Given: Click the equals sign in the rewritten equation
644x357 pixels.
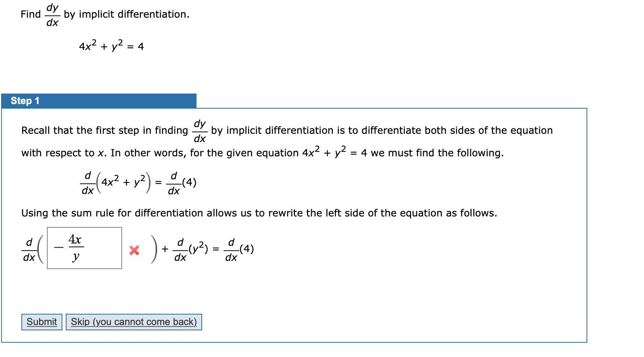Looking at the screenshot, I should click(x=215, y=249).
